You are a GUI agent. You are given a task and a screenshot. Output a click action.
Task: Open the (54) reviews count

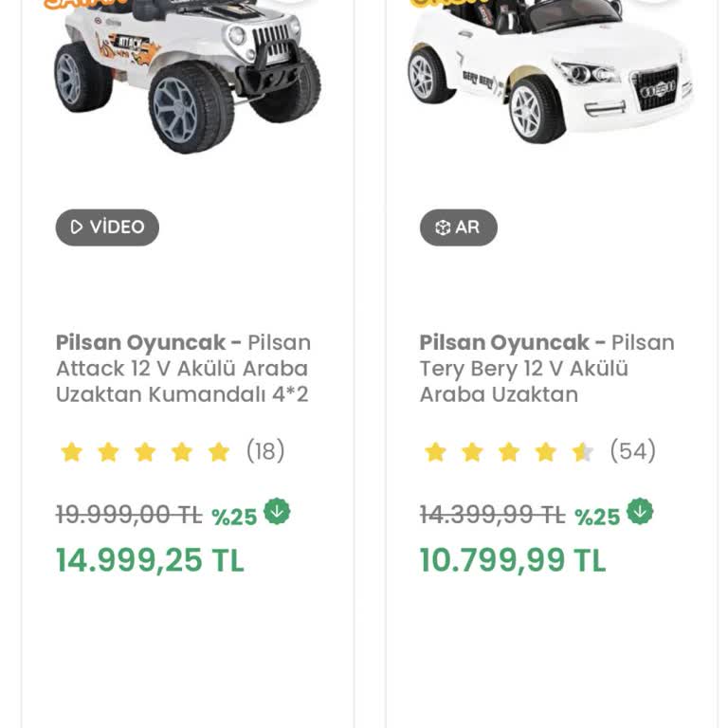tap(632, 451)
